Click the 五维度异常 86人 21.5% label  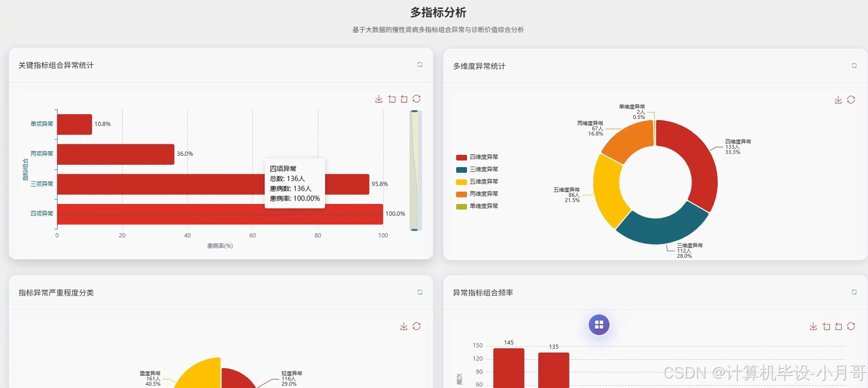click(567, 195)
